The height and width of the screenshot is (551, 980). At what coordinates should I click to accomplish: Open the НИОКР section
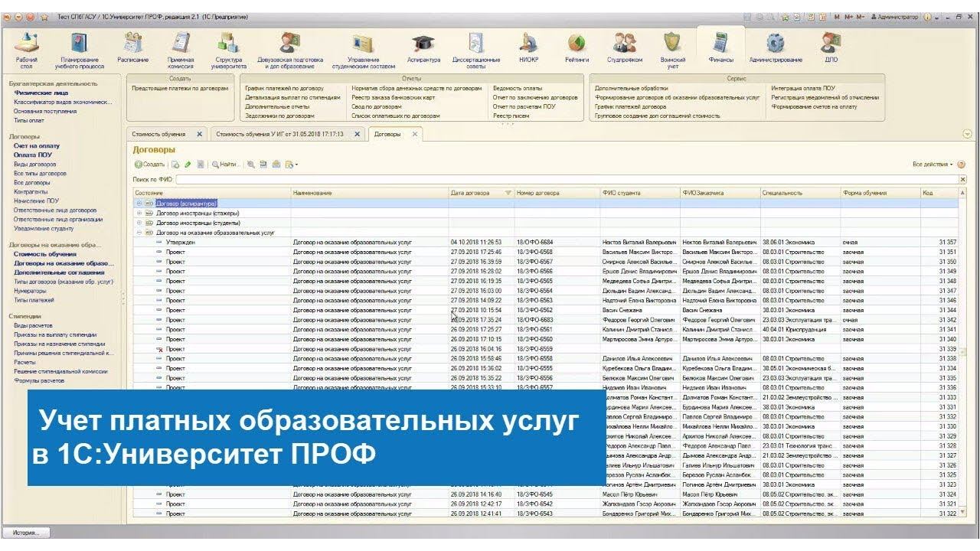(x=528, y=46)
